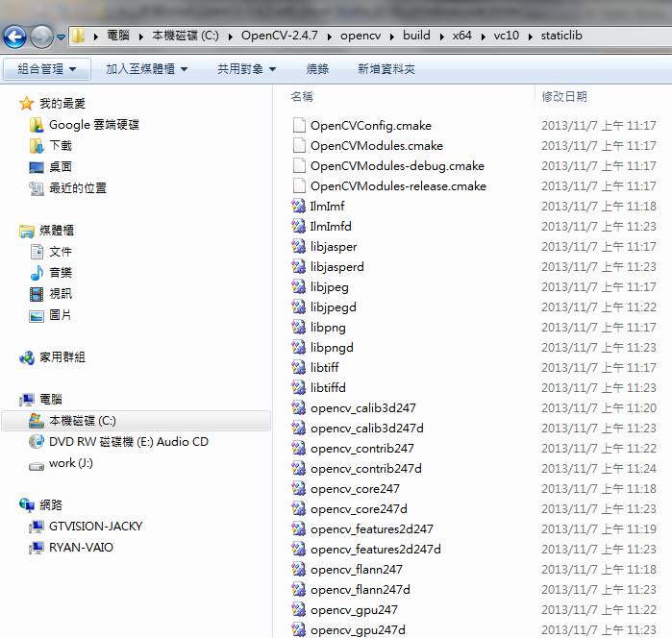The width and height of the screenshot is (672, 638).
Task: Select 家用群組 in the sidebar
Action: (62, 357)
